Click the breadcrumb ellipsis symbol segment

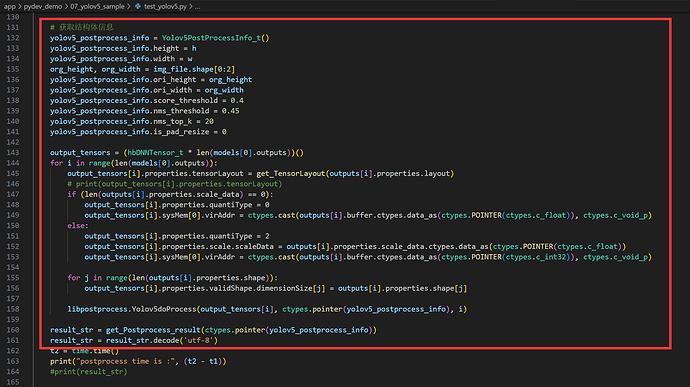[198, 7]
